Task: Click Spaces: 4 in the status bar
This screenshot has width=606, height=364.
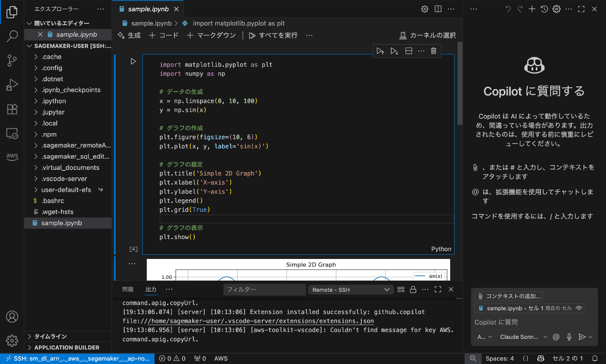Action: click(x=500, y=358)
